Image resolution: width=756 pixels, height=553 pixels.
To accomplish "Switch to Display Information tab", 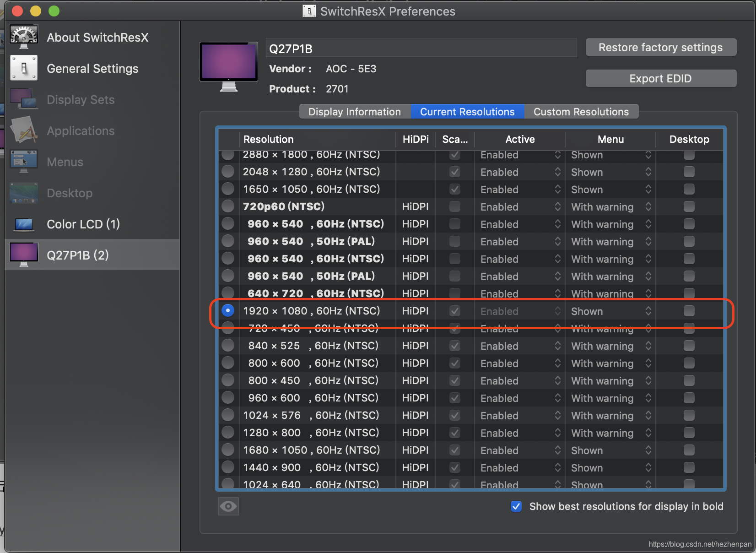I will click(355, 112).
